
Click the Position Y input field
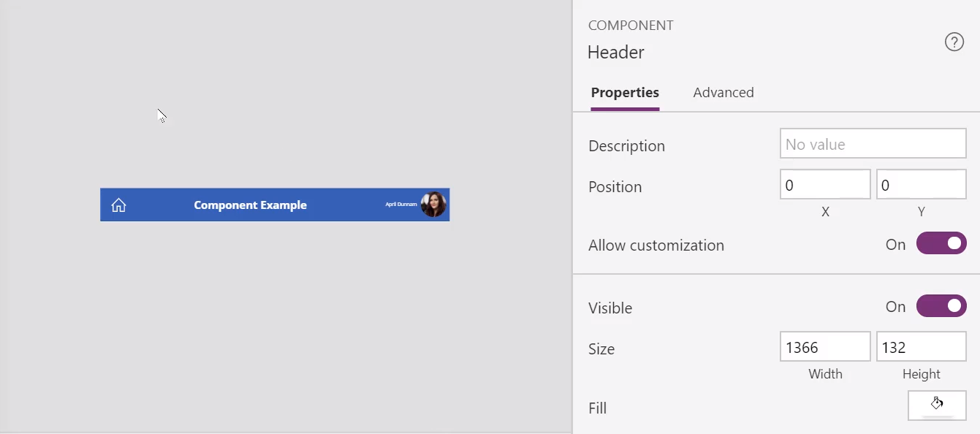point(922,185)
